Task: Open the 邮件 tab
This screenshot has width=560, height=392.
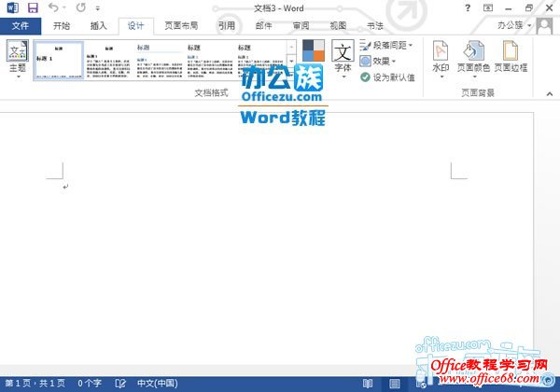Action: (x=263, y=26)
